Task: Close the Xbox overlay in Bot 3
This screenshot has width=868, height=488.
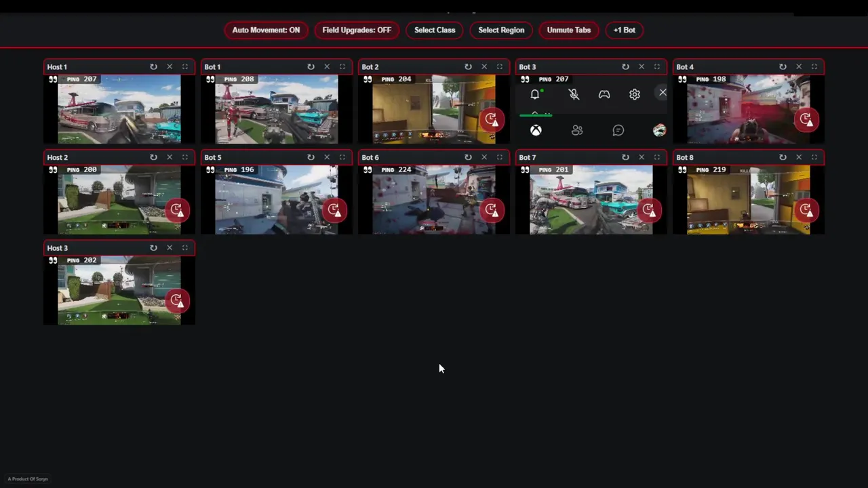Action: point(663,93)
